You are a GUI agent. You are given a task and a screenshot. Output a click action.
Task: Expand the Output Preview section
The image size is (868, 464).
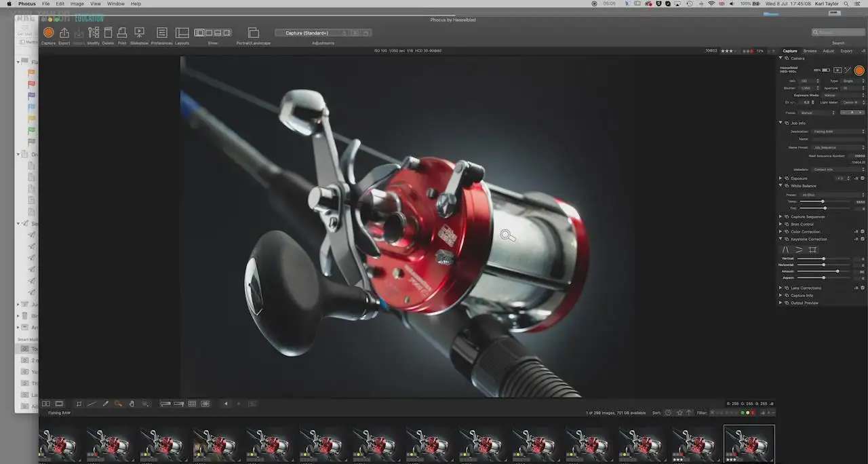tap(781, 303)
